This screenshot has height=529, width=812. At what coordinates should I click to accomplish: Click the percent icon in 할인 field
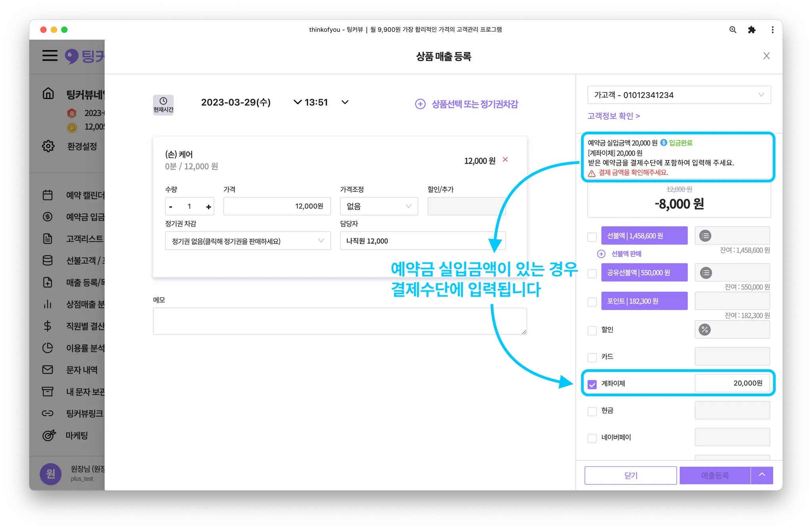pos(705,330)
